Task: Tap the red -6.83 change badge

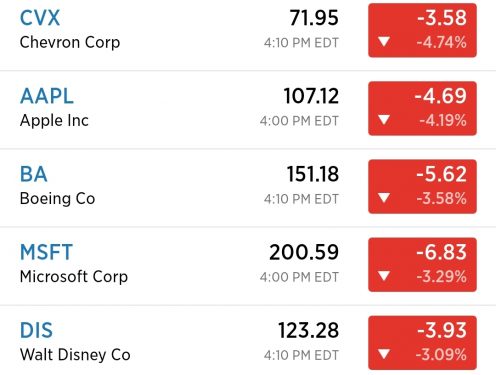Action: coord(422,265)
